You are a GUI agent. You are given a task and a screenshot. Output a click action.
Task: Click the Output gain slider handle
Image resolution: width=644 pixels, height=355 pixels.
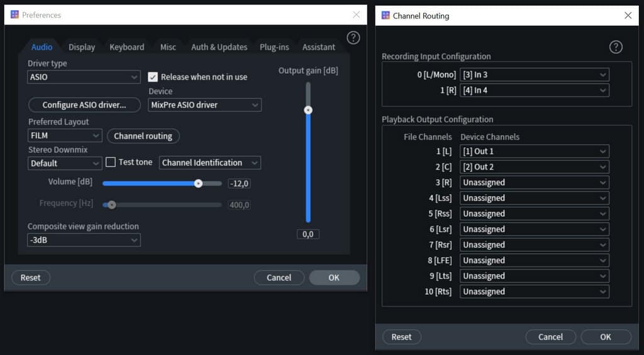(x=308, y=110)
